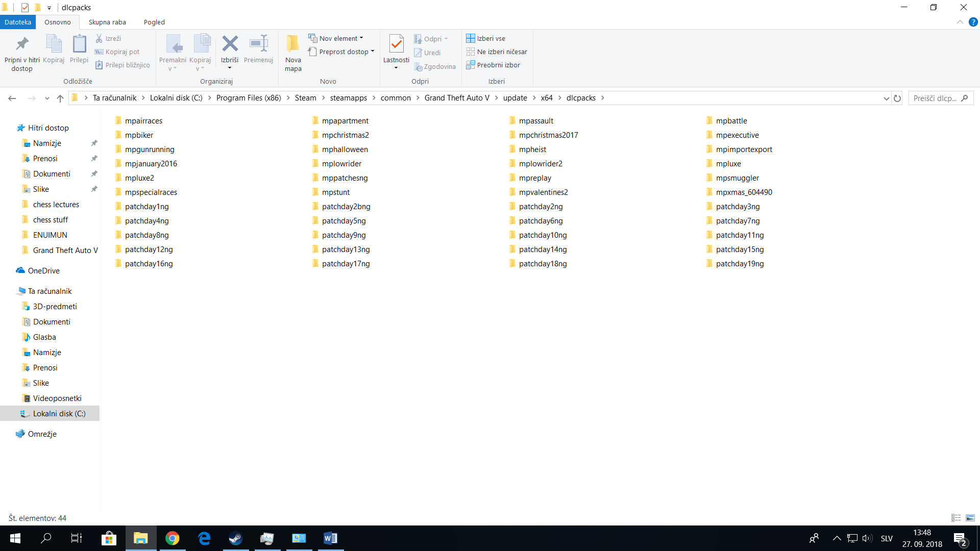Image resolution: width=980 pixels, height=551 pixels.
Task: Click Izberi vse to select all
Action: pyautogui.click(x=486, y=38)
